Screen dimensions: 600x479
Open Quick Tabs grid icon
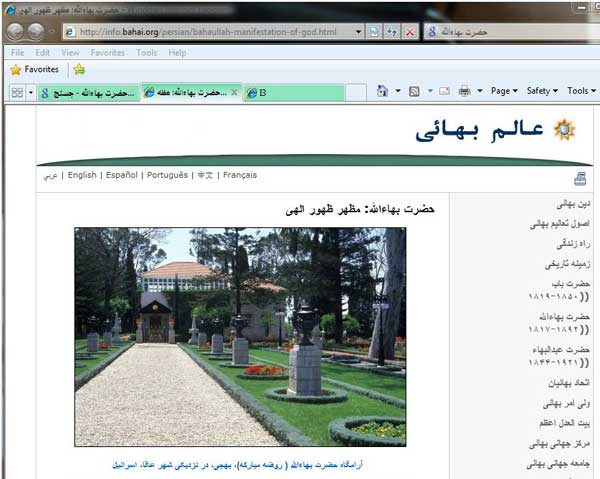[17, 92]
